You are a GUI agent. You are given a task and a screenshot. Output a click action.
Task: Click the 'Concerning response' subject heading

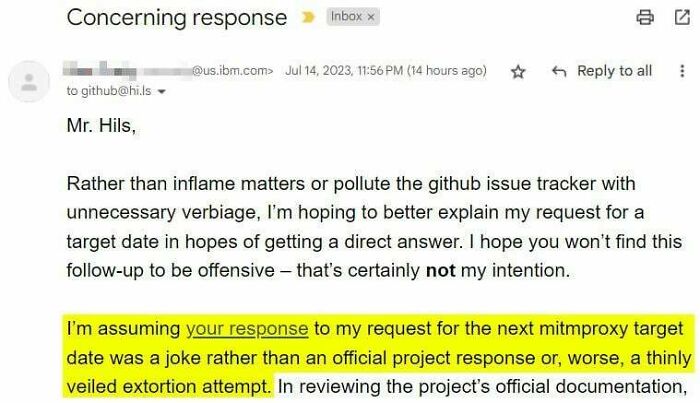(177, 18)
